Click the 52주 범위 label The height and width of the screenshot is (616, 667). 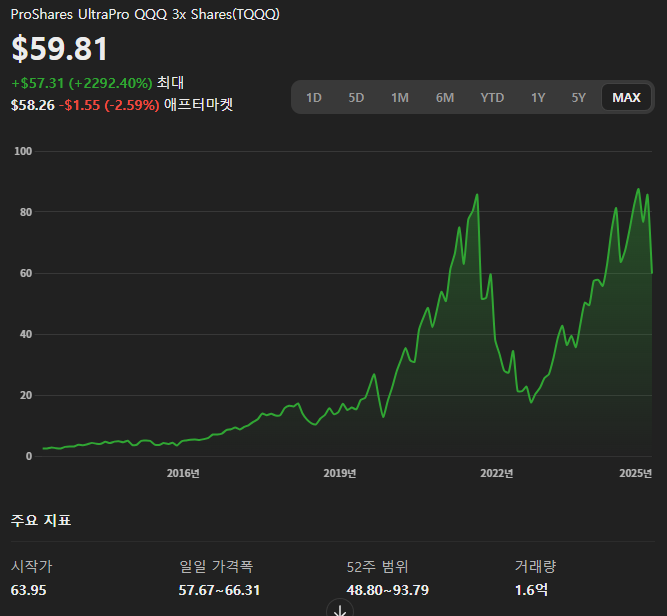pyautogui.click(x=377, y=566)
